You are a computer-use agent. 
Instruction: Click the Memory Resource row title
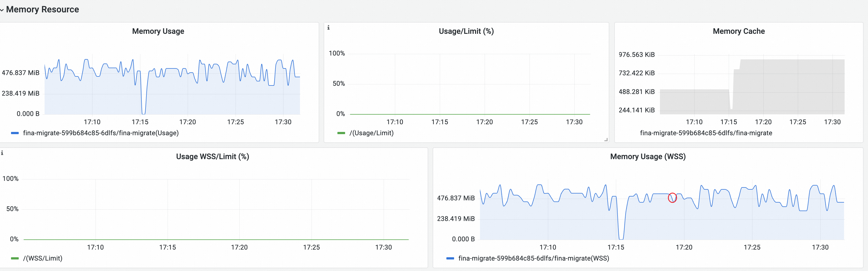coord(42,9)
